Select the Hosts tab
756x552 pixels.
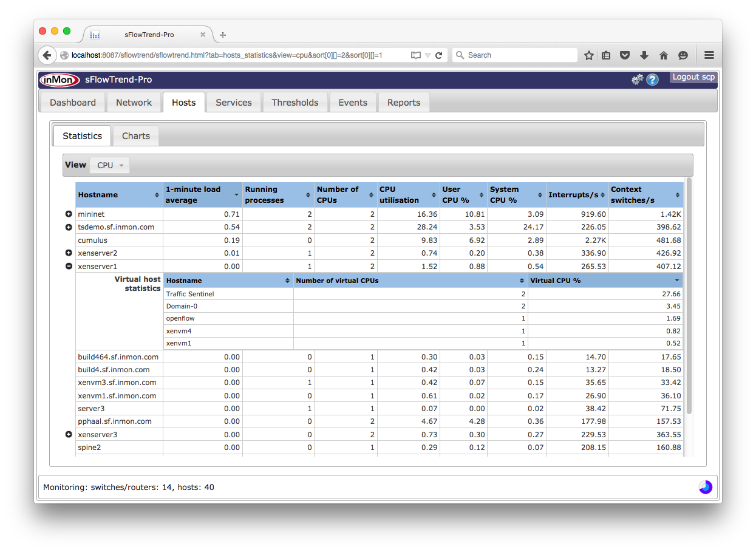(184, 103)
